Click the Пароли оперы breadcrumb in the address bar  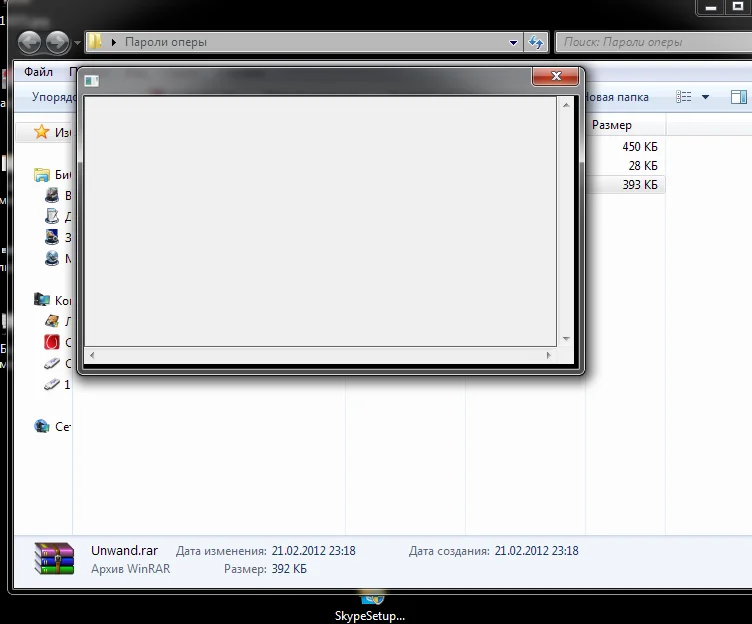click(x=166, y=42)
